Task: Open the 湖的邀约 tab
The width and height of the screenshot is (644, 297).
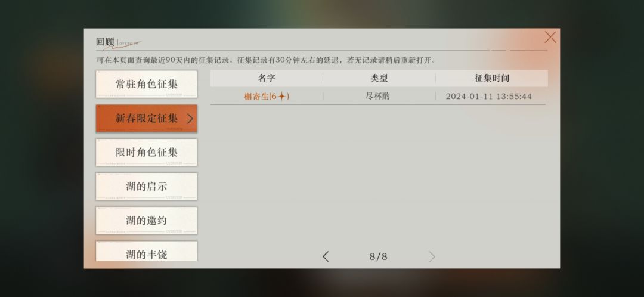Action: (x=146, y=221)
